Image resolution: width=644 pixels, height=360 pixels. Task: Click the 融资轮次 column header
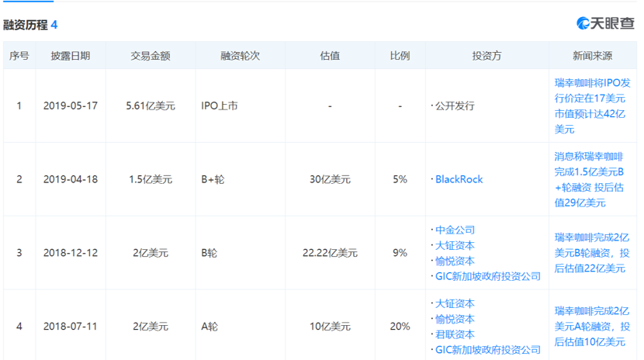241,56
